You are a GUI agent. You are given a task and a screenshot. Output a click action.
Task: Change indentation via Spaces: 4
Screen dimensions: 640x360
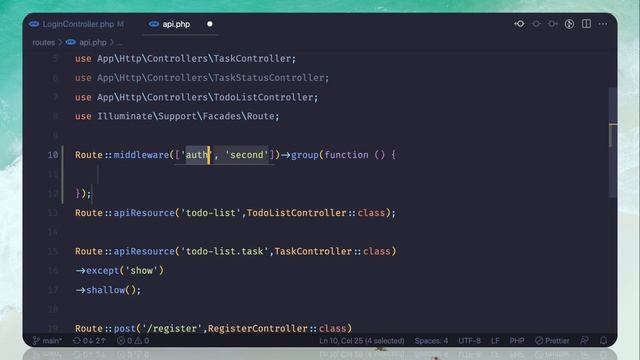431,340
